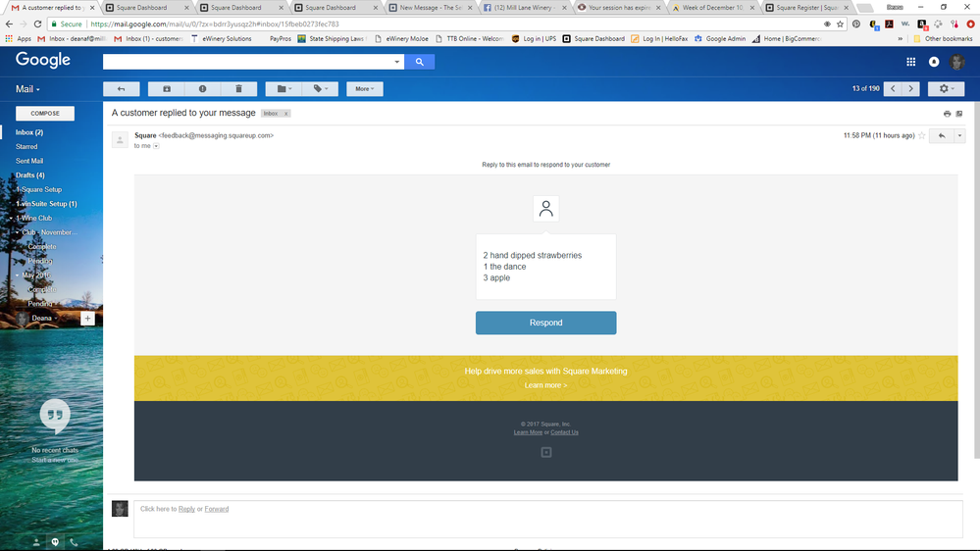
Task: Star the message from Square
Action: [921, 136]
